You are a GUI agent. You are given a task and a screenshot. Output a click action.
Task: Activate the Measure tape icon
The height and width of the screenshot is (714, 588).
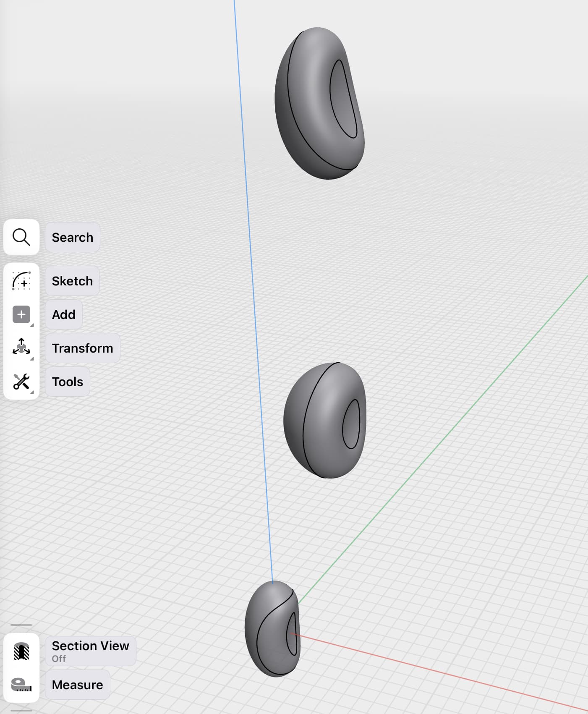[x=21, y=685]
